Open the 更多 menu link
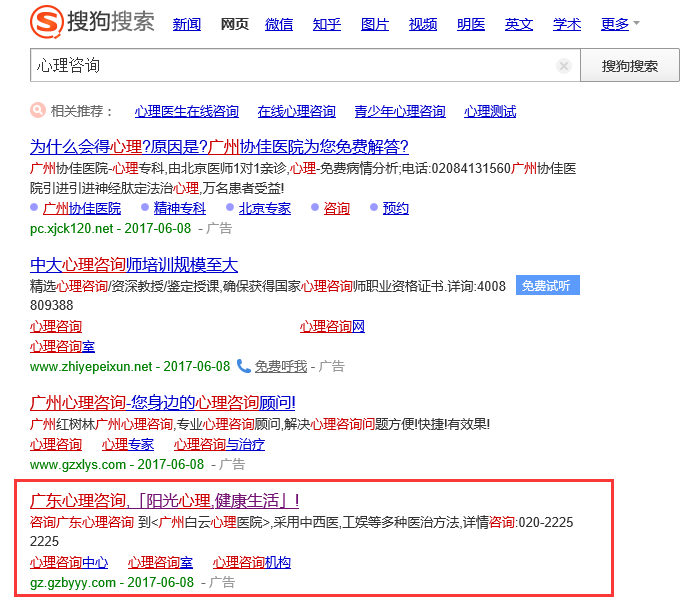The image size is (697, 599). coord(615,24)
